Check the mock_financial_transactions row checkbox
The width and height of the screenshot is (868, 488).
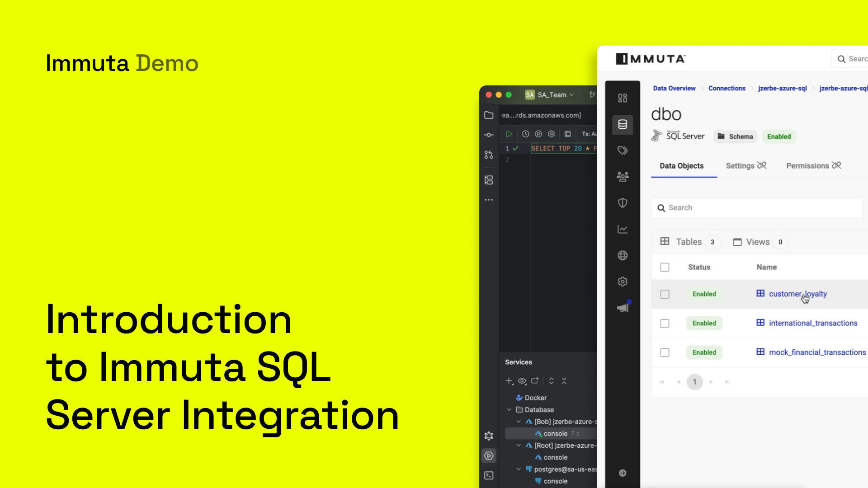(665, 352)
